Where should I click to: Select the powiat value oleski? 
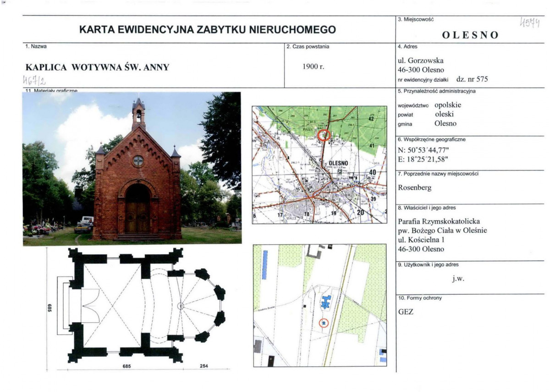click(x=445, y=114)
